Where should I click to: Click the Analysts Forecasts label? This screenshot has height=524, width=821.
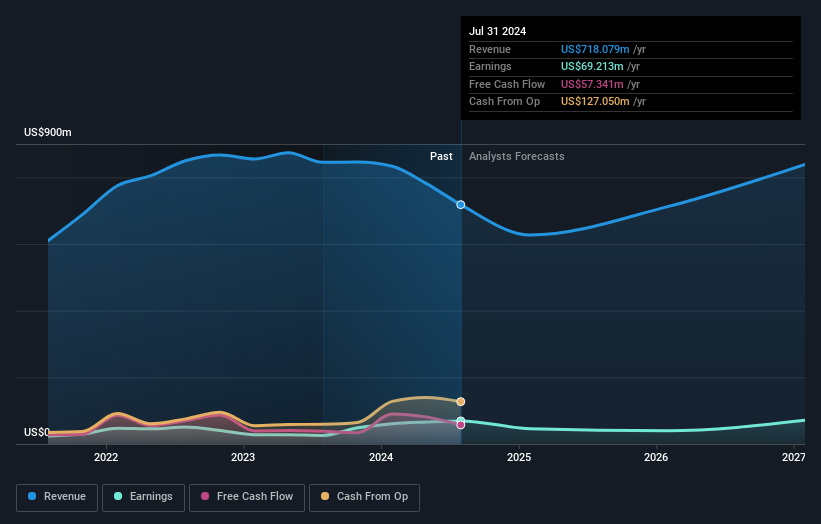pyautogui.click(x=517, y=156)
